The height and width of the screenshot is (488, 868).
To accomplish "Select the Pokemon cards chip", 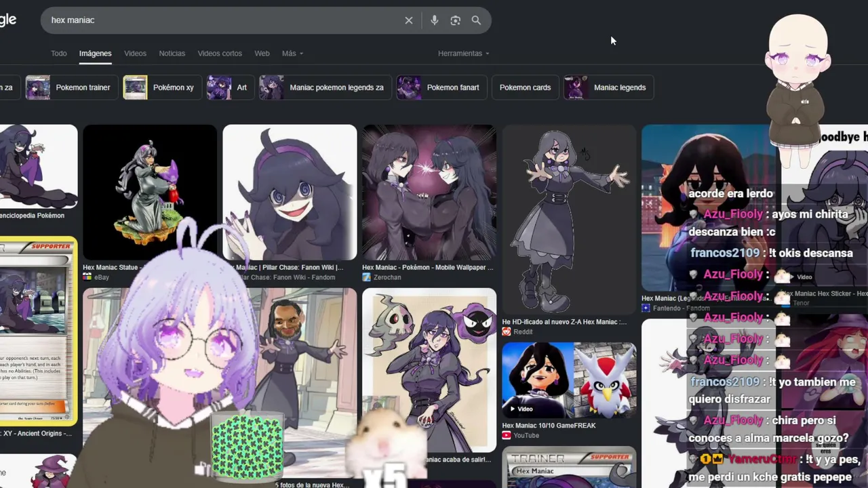I will click(525, 87).
